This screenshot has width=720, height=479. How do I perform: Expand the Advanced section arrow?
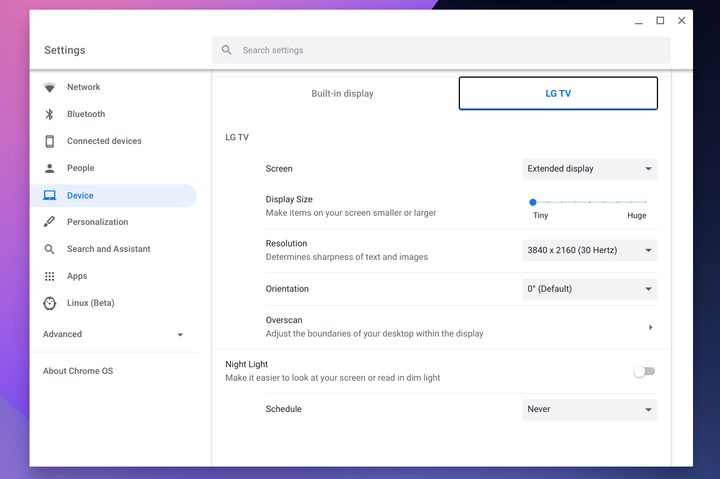pos(180,334)
